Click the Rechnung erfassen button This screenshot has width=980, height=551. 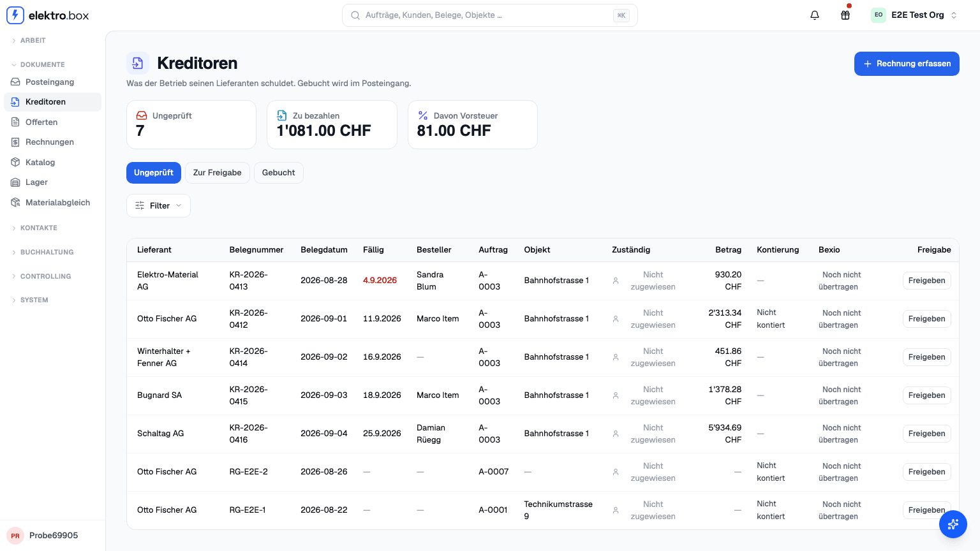point(907,64)
